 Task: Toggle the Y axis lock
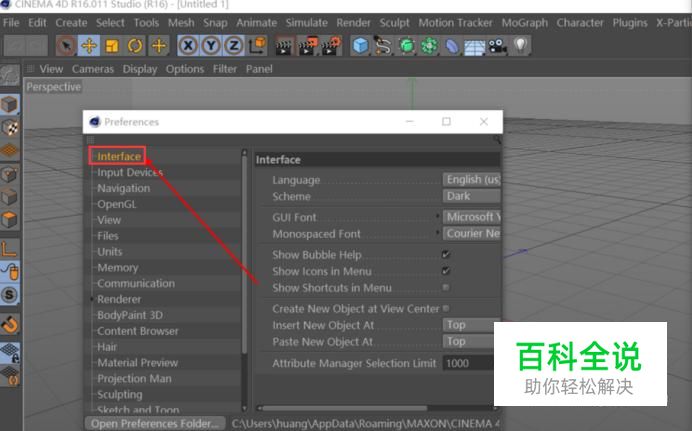click(x=211, y=45)
